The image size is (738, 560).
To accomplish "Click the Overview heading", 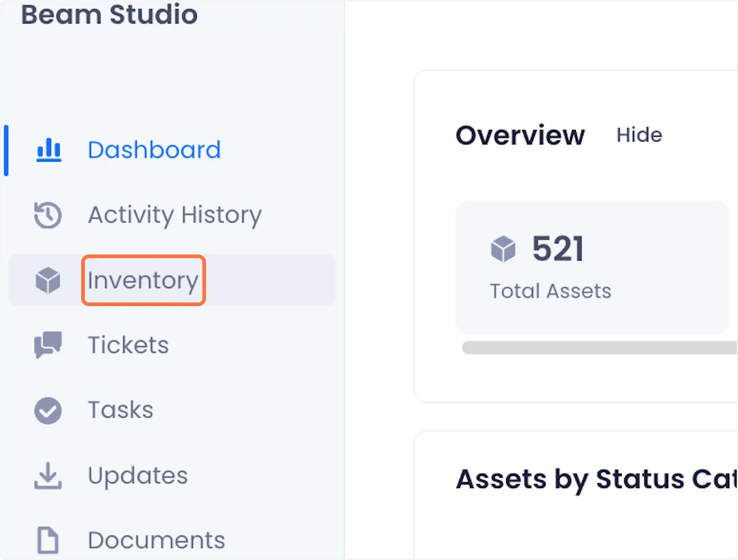I will [520, 135].
